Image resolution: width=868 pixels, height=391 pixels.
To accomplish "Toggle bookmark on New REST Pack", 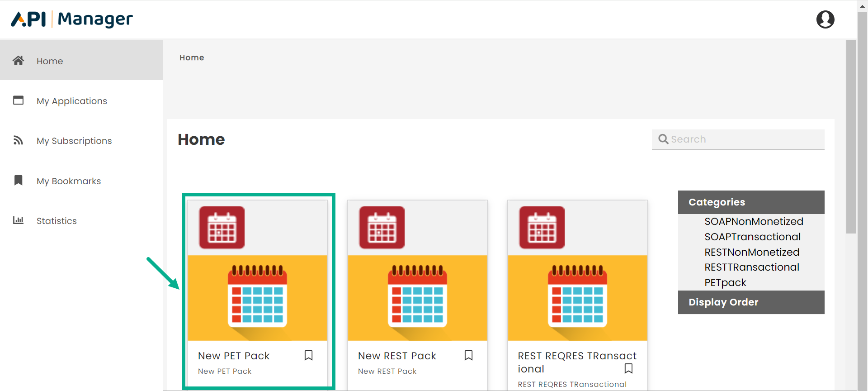I will [x=469, y=355].
